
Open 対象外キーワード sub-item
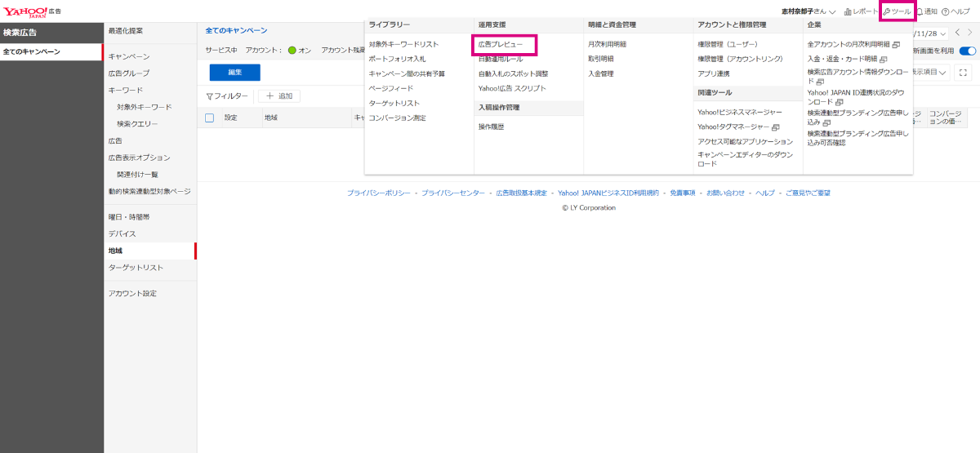(x=145, y=107)
